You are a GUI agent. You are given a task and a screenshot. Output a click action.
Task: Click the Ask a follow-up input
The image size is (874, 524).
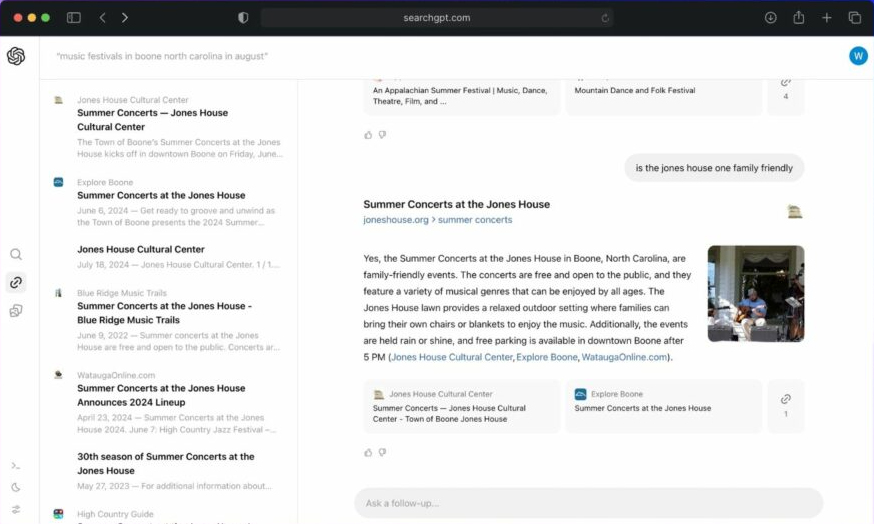click(589, 503)
